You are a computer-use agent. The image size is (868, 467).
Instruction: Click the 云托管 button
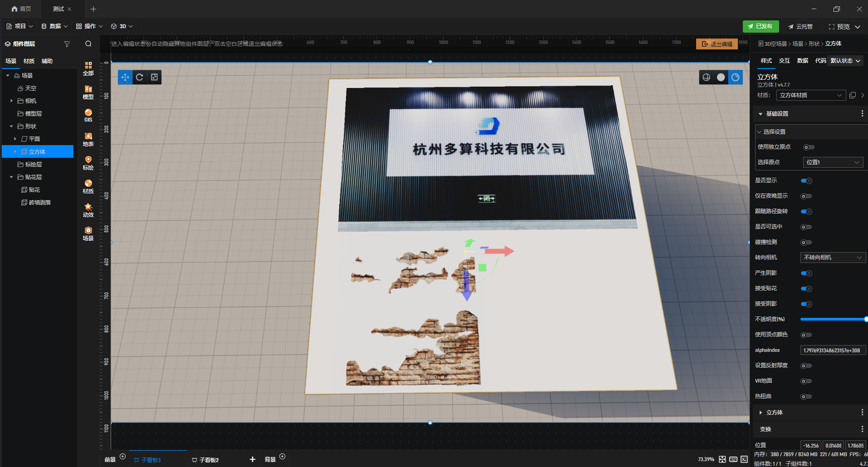[800, 27]
